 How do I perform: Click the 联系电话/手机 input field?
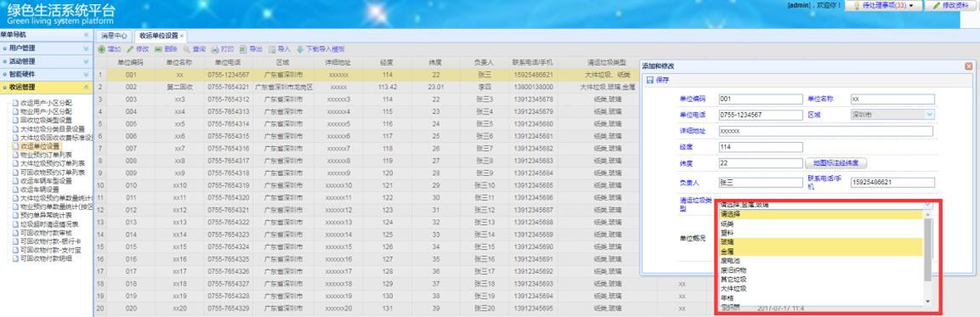893,183
